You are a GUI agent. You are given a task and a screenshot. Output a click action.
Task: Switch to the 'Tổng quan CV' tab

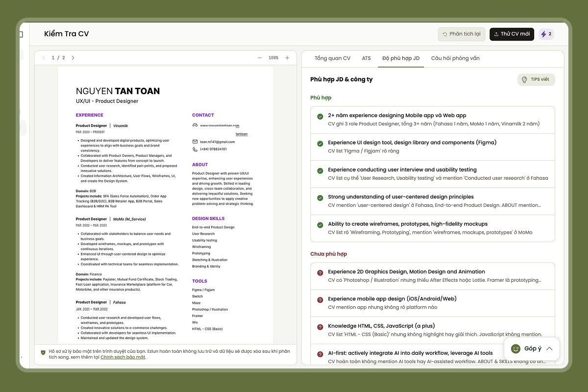point(332,58)
